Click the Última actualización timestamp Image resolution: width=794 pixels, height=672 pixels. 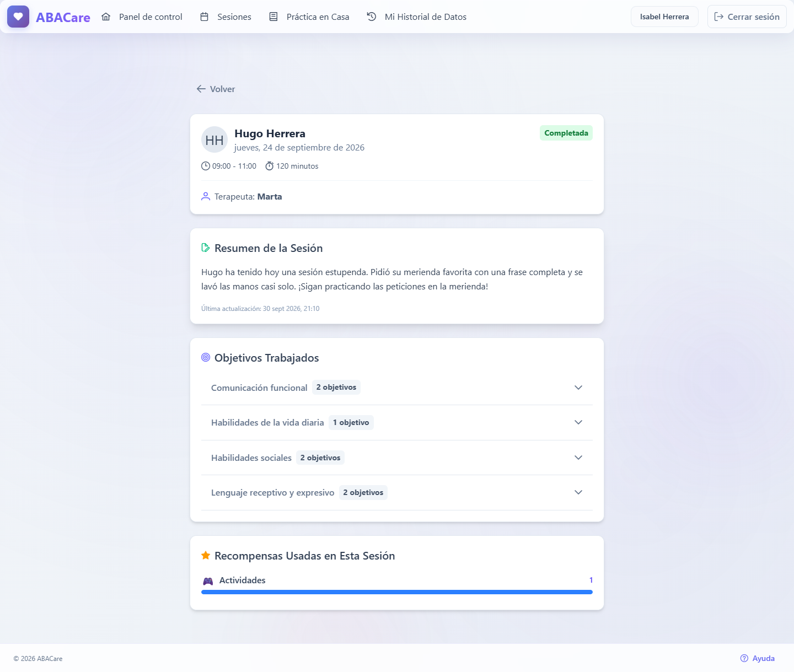pos(260,309)
